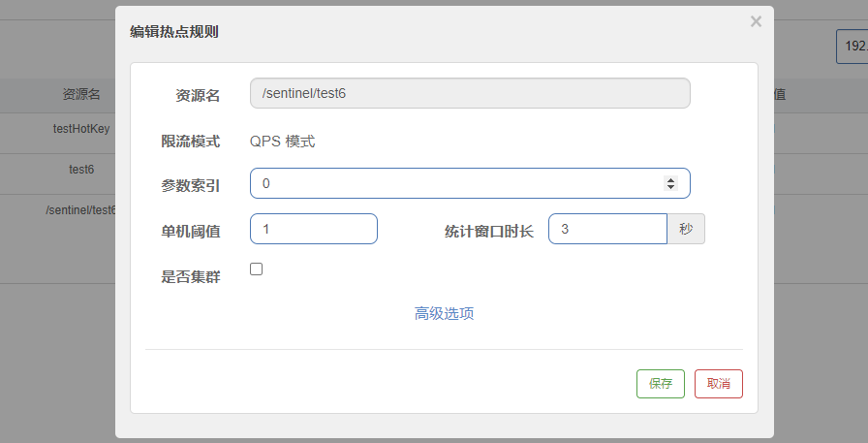This screenshot has width=868, height=443.
Task: Close the 编辑热点规则 dialog with X
Action: (x=756, y=21)
